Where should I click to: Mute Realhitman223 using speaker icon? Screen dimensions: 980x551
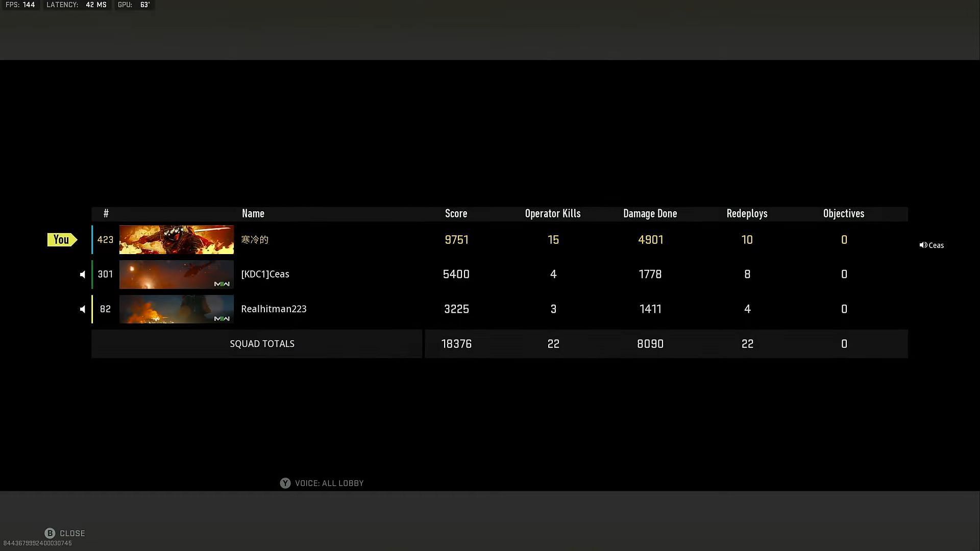coord(82,309)
